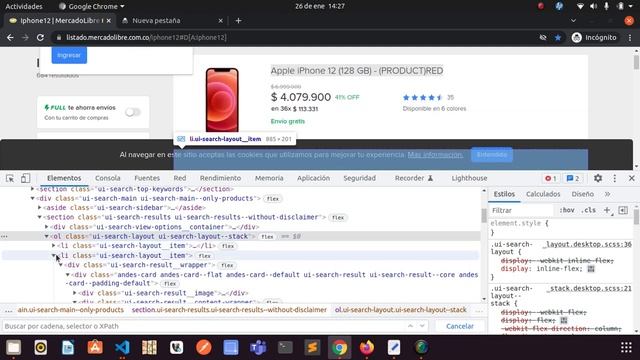This screenshot has width=640, height=360.
Task: Open flexbox editor beside display: inline-flex
Action: [591, 269]
